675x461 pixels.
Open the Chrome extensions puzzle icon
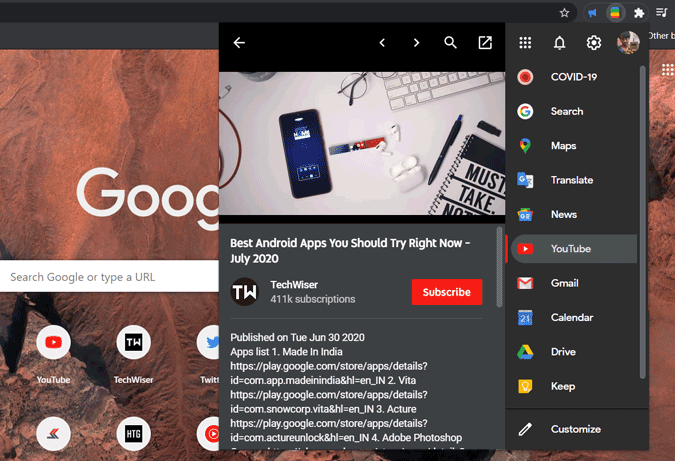pos(639,13)
